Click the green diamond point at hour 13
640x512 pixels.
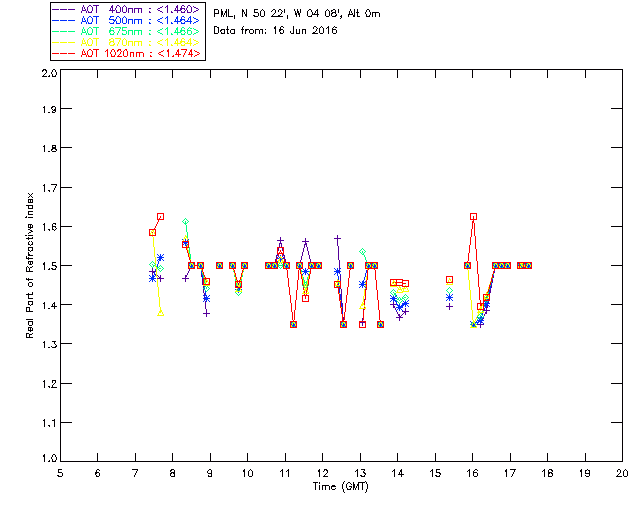click(x=362, y=252)
